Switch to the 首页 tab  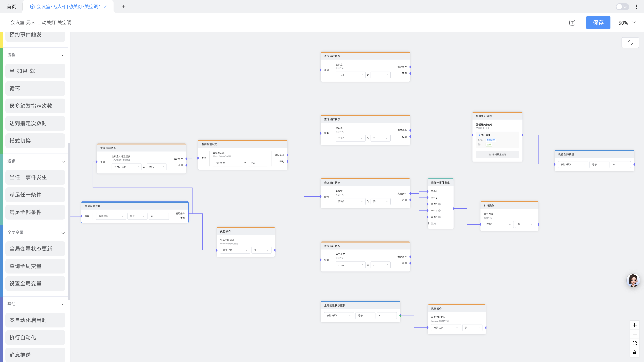click(x=11, y=7)
